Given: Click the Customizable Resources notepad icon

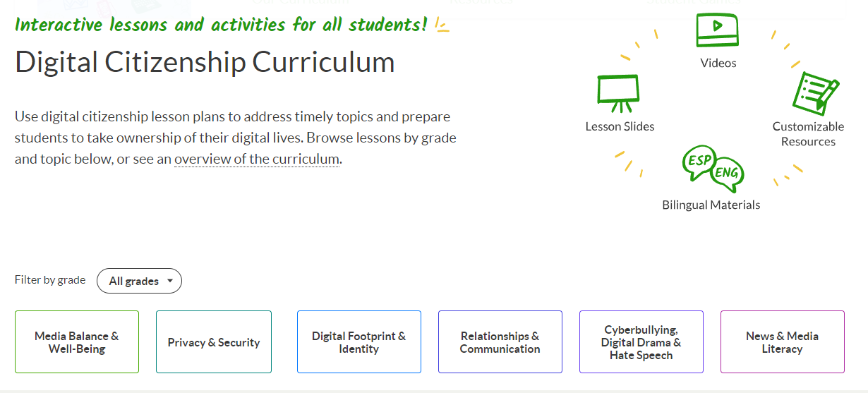Looking at the screenshot, I should pyautogui.click(x=814, y=94).
